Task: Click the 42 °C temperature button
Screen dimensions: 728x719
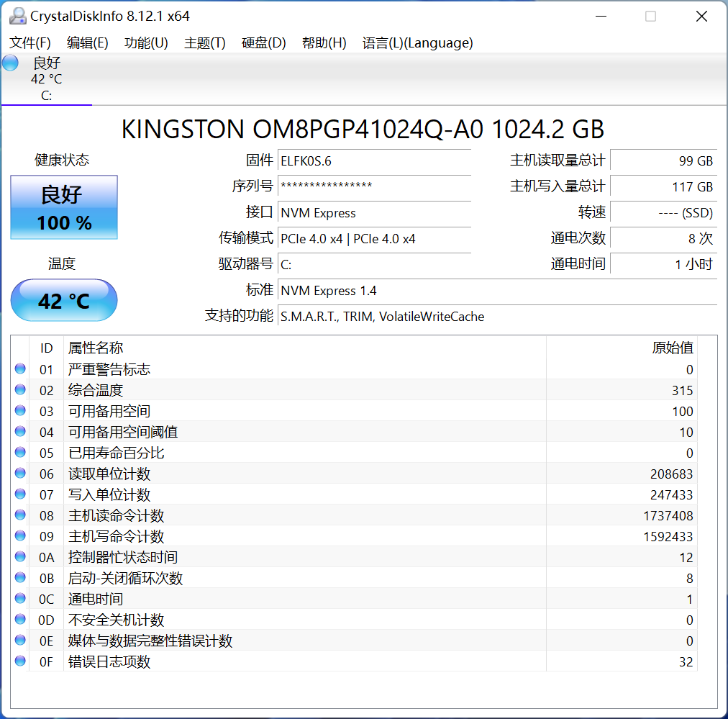Action: (x=64, y=300)
